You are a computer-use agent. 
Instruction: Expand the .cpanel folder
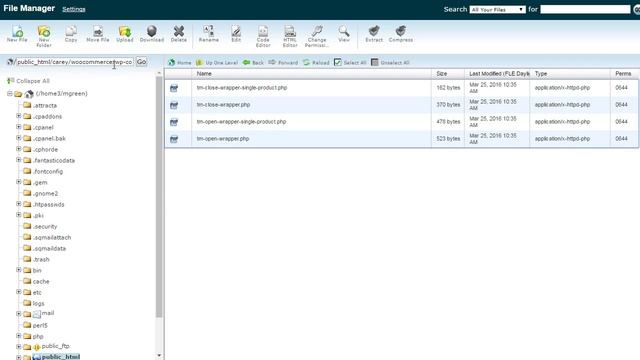click(19, 127)
